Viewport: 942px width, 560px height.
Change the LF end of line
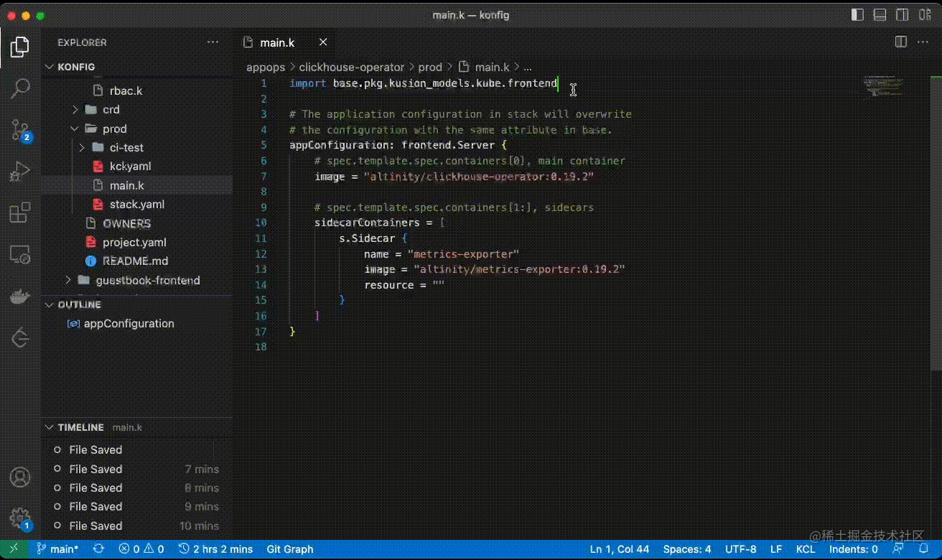pos(776,549)
